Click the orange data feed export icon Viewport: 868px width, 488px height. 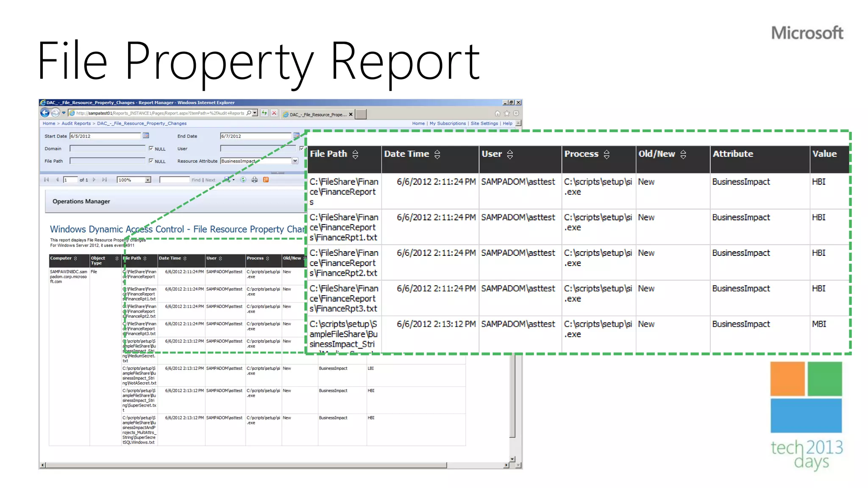click(266, 180)
